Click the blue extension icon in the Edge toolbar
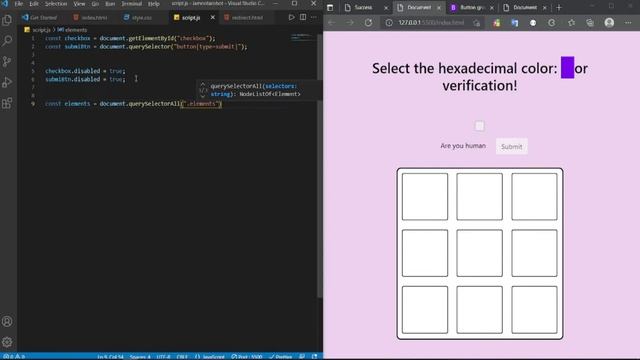 [515, 23]
